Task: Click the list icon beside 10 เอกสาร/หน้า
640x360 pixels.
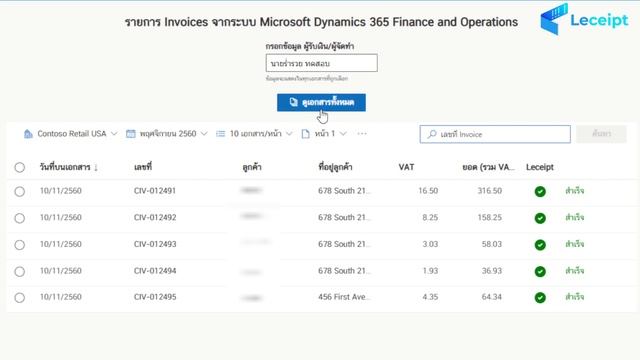Action: 220,134
